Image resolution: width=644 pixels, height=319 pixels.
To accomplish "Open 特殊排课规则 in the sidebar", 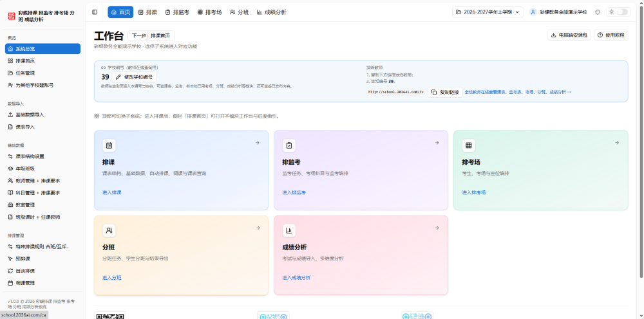I will pyautogui.click(x=43, y=246).
